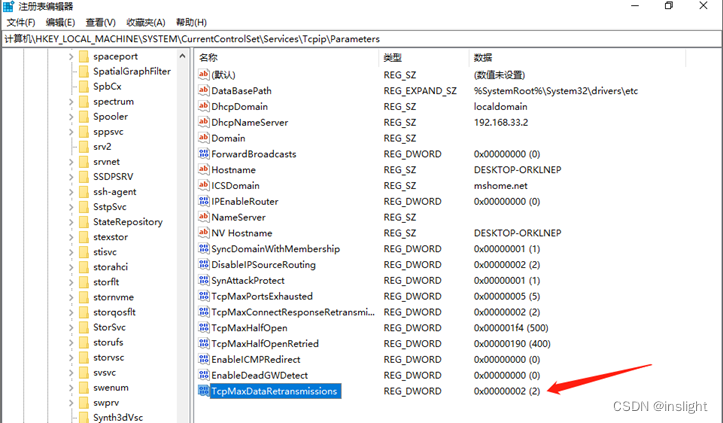Select the stisvc key

pyautogui.click(x=105, y=252)
